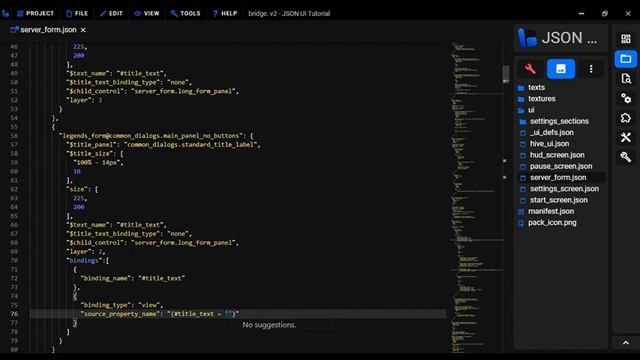Click "$child_control" on line 68

coord(95,242)
